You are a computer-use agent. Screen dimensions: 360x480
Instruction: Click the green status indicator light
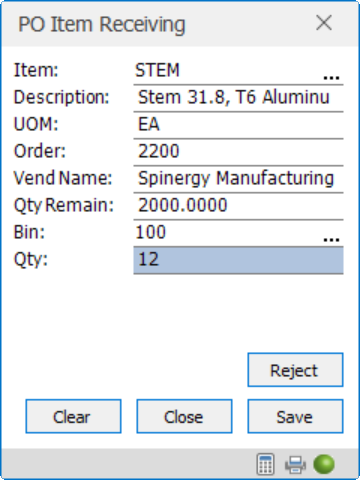click(324, 464)
